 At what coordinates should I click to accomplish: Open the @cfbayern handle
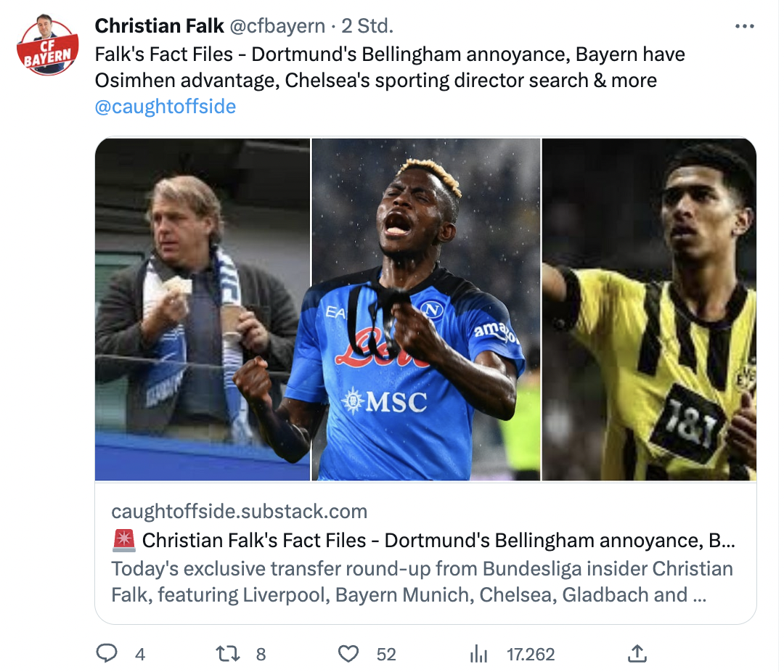click(277, 26)
